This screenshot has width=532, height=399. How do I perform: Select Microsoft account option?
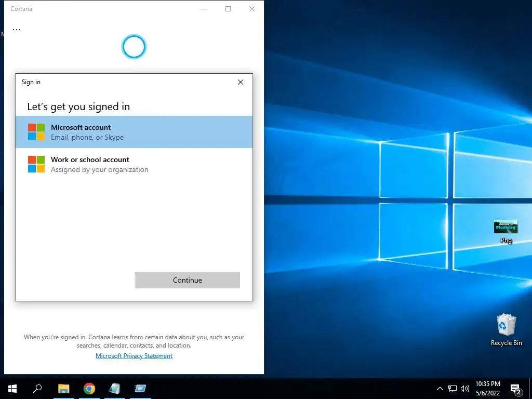(134, 132)
